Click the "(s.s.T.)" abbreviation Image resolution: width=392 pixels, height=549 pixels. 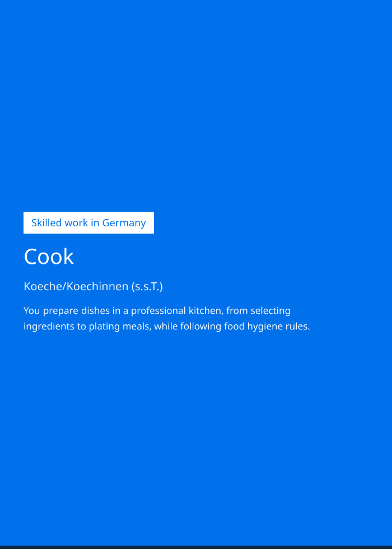click(147, 286)
